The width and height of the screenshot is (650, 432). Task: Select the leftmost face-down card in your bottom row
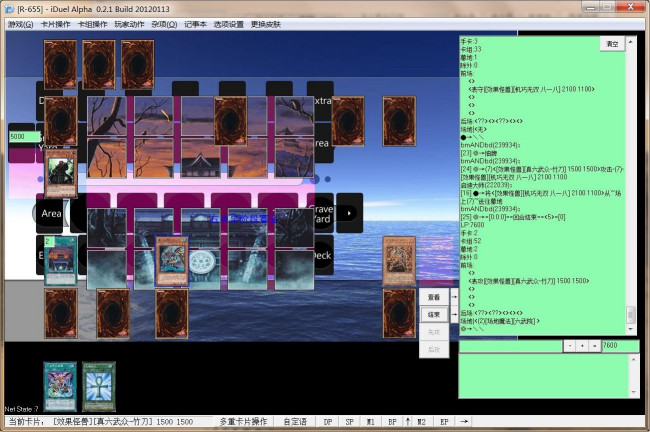61,313
